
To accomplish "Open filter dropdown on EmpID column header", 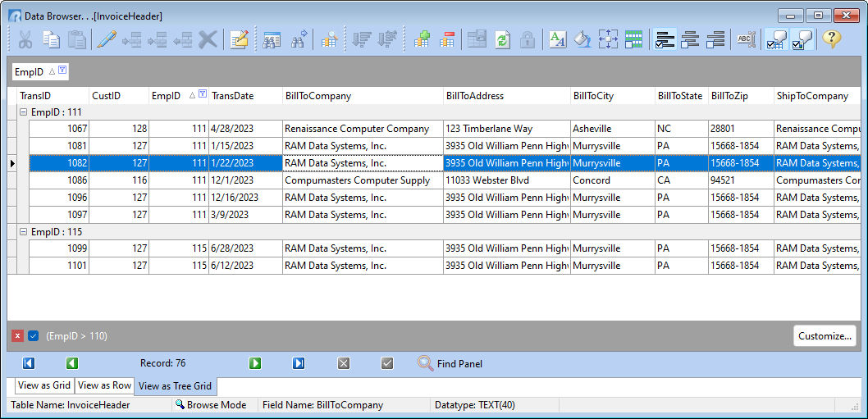I will [203, 93].
